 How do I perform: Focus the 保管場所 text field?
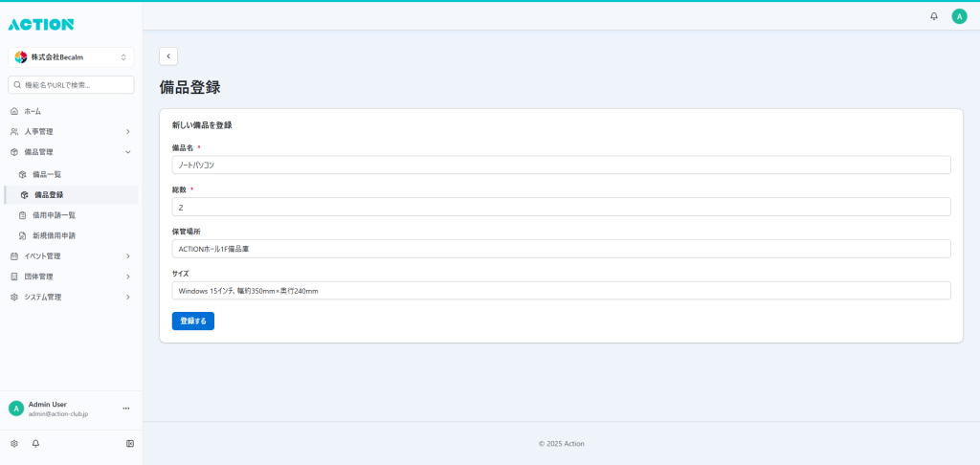pos(561,249)
